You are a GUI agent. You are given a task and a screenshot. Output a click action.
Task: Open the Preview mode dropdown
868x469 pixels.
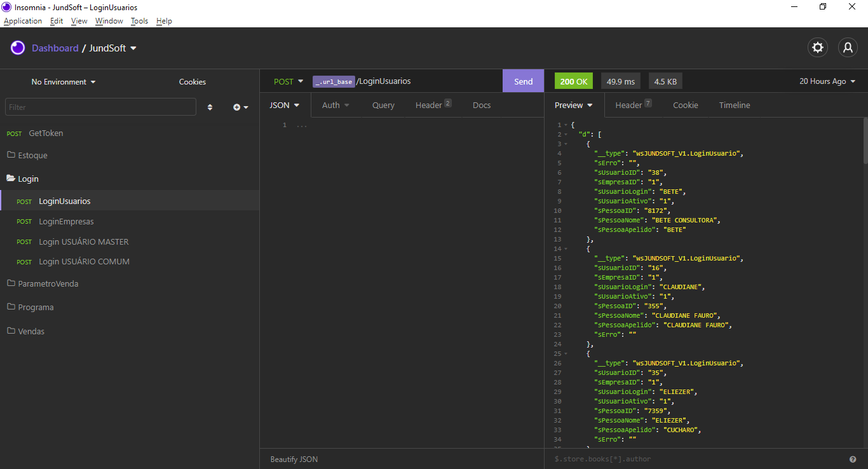pos(574,105)
